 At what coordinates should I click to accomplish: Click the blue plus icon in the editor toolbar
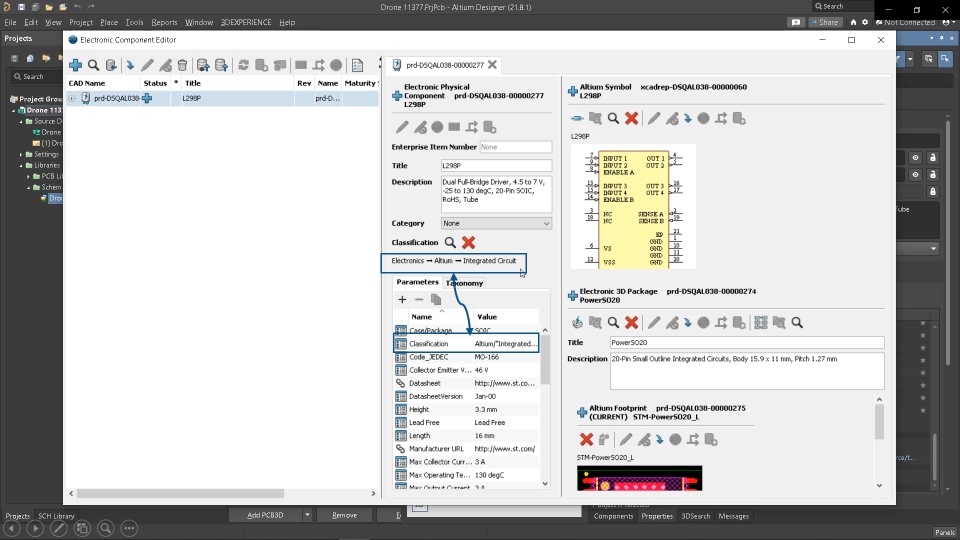point(75,65)
